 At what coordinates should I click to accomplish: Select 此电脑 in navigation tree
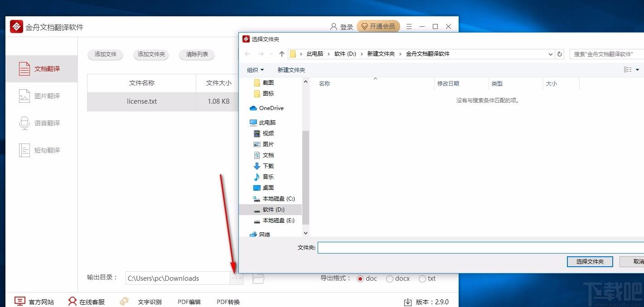(263, 122)
